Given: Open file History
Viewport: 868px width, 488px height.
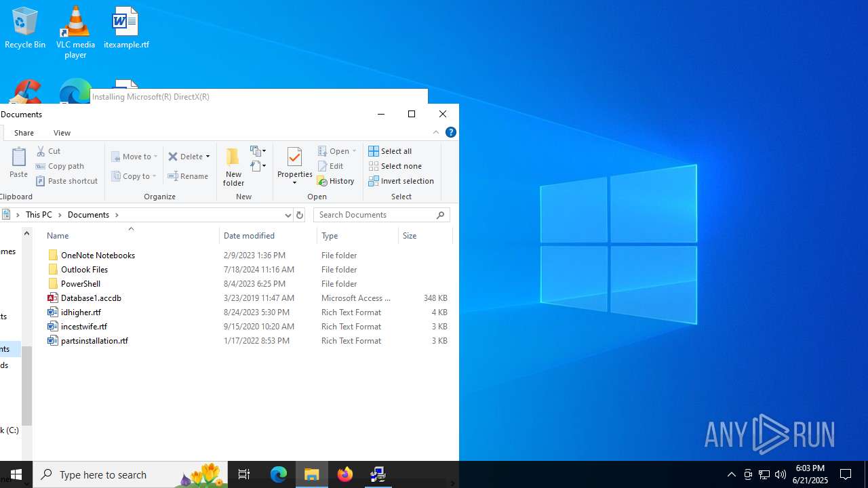Looking at the screenshot, I should [336, 181].
